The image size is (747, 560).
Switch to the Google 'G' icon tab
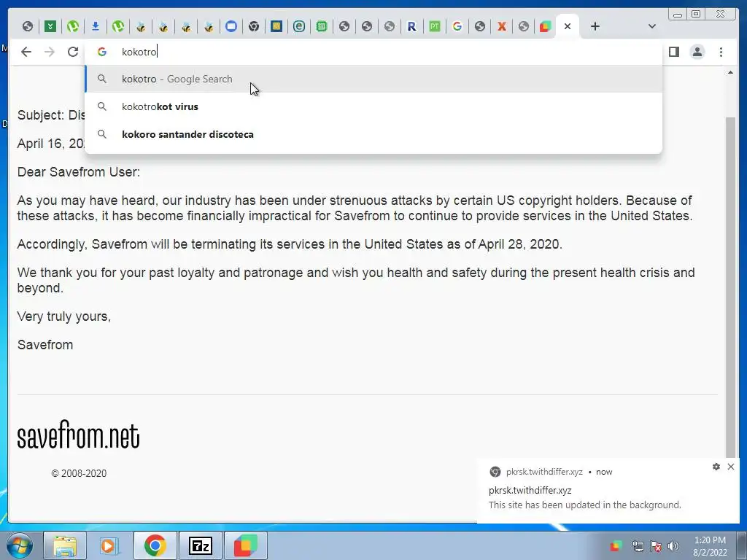(457, 26)
